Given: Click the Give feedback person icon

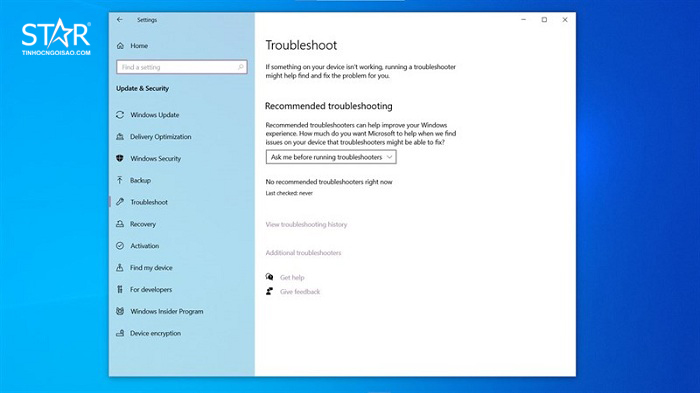Looking at the screenshot, I should [269, 292].
